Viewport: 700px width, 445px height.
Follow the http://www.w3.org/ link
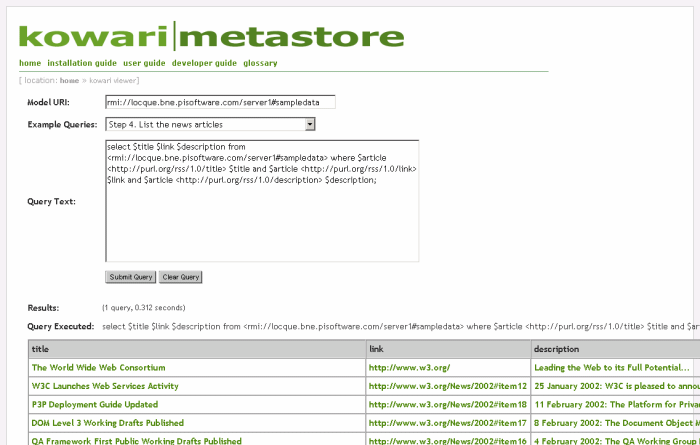point(409,368)
